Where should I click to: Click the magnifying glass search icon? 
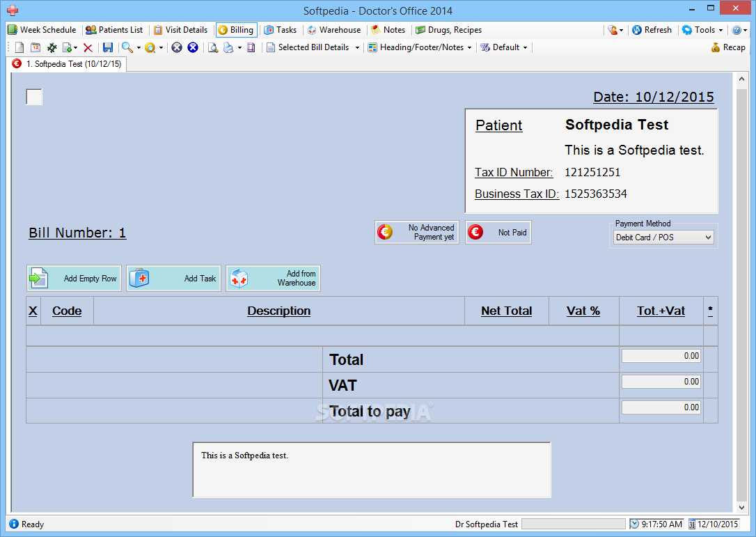pyautogui.click(x=127, y=47)
